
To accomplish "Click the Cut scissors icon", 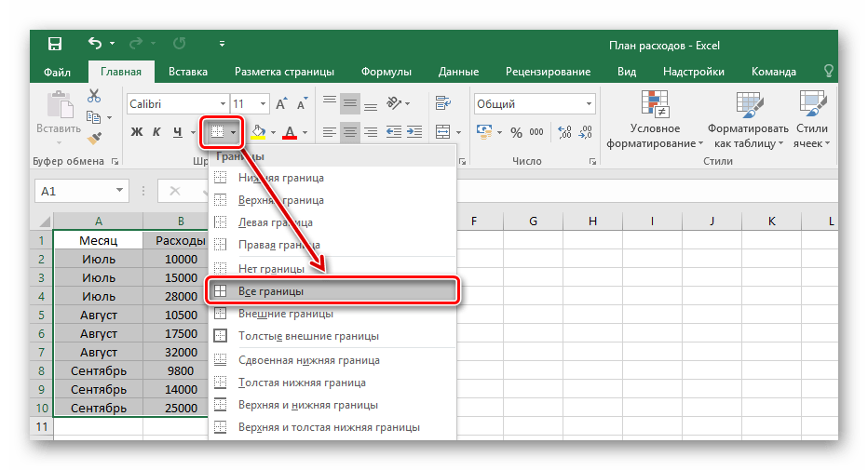I will pyautogui.click(x=94, y=96).
